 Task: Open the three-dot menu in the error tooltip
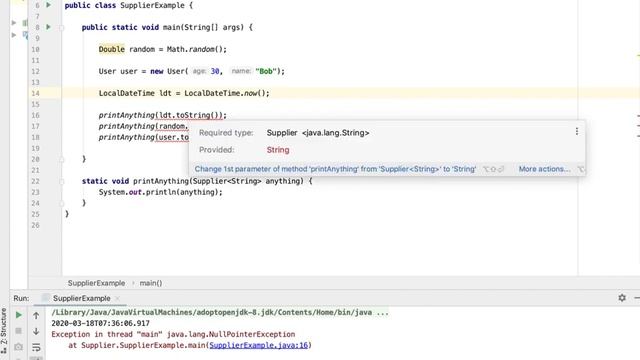point(577,131)
